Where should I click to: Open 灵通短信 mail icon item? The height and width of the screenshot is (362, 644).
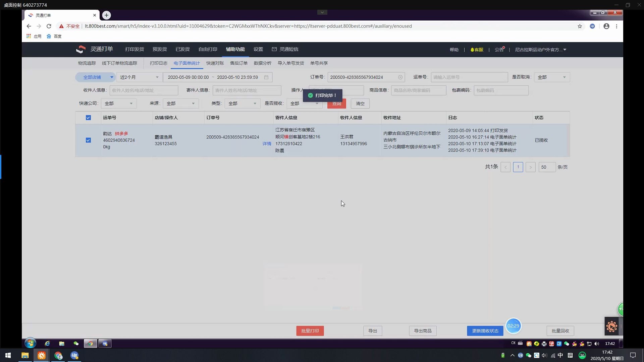(285, 49)
